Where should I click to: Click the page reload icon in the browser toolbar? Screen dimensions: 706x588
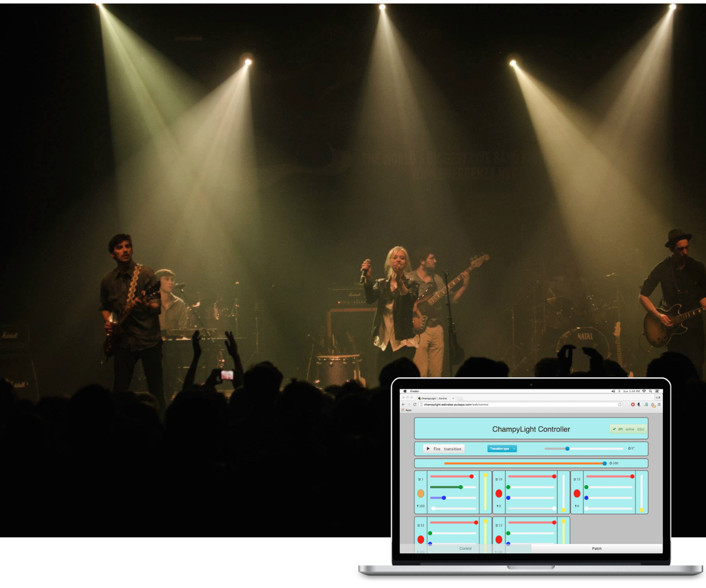click(415, 405)
